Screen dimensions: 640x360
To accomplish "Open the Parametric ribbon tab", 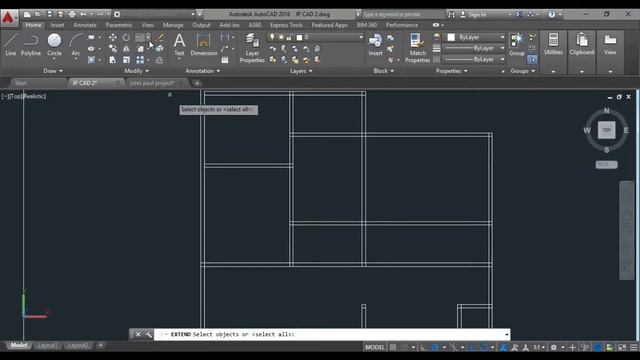I will [x=119, y=25].
